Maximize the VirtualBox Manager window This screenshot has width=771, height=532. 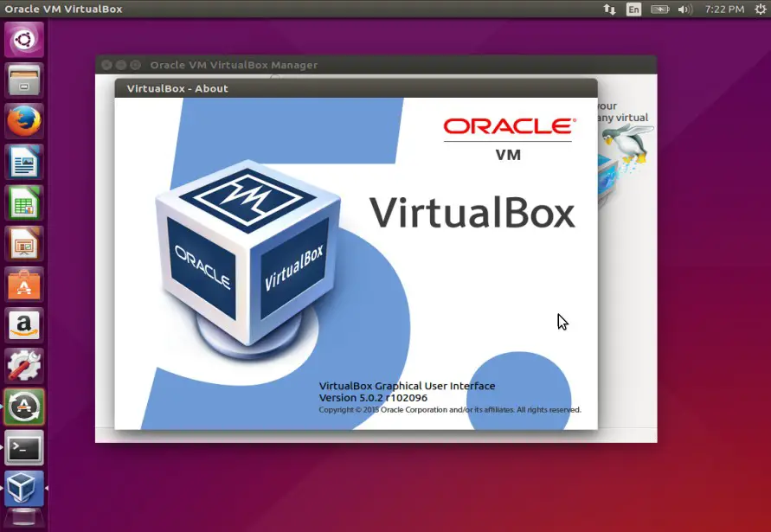click(x=136, y=65)
